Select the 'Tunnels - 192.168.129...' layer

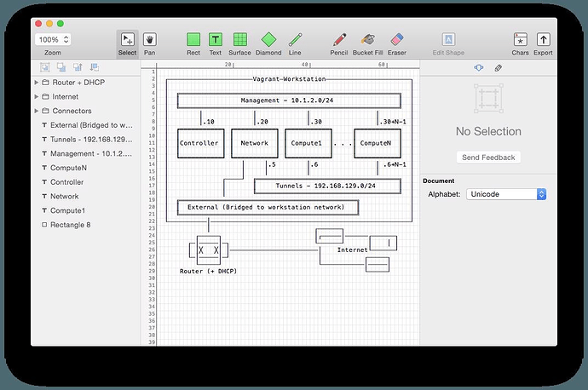86,140
